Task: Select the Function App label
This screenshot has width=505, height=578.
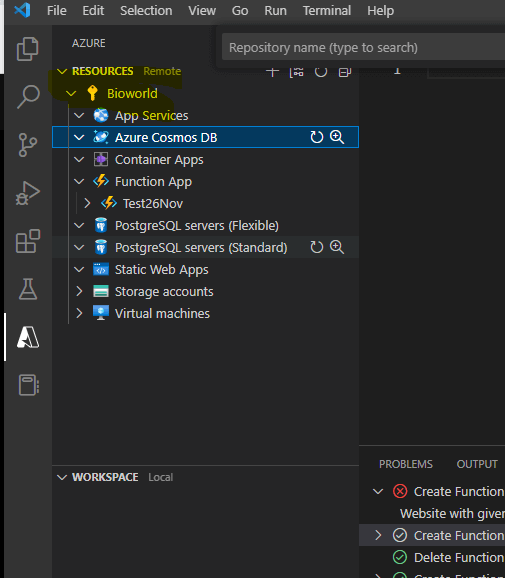Action: click(153, 182)
